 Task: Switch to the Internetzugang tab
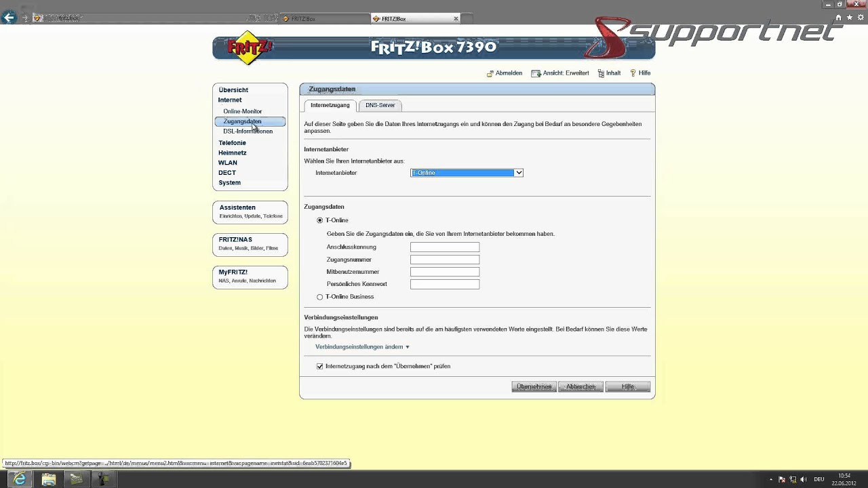(330, 105)
